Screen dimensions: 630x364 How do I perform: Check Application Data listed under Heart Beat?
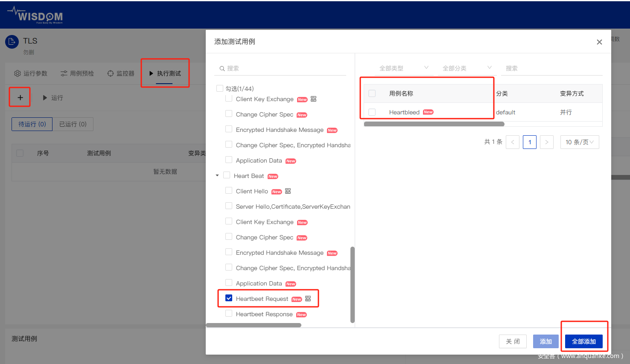point(229,283)
